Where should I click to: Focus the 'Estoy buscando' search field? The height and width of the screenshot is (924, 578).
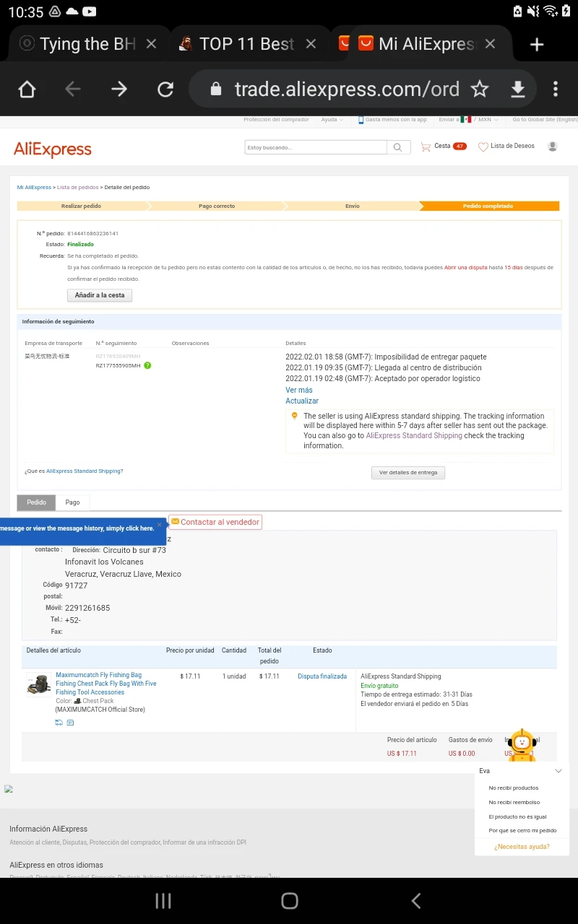click(x=316, y=147)
